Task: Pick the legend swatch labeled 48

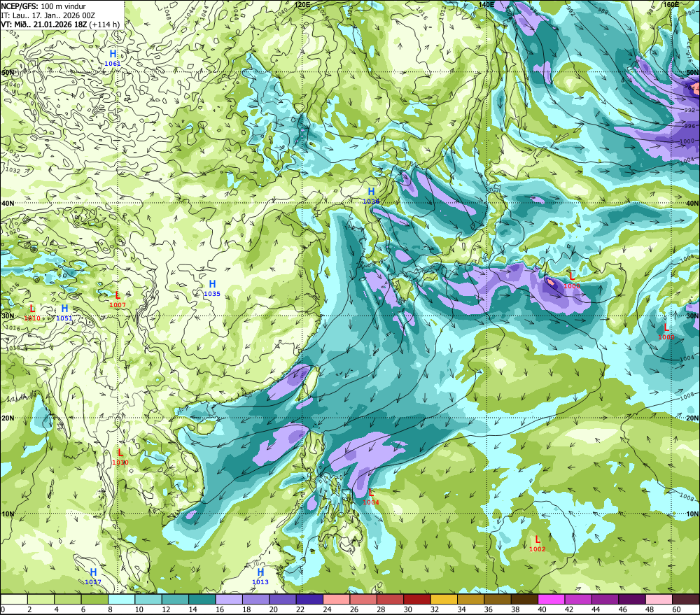Action: click(x=659, y=600)
